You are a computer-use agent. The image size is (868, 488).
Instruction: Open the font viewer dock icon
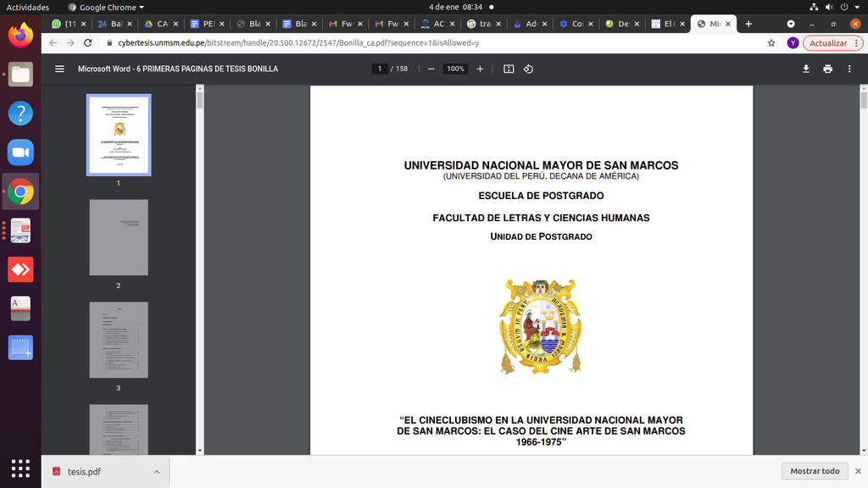20,308
